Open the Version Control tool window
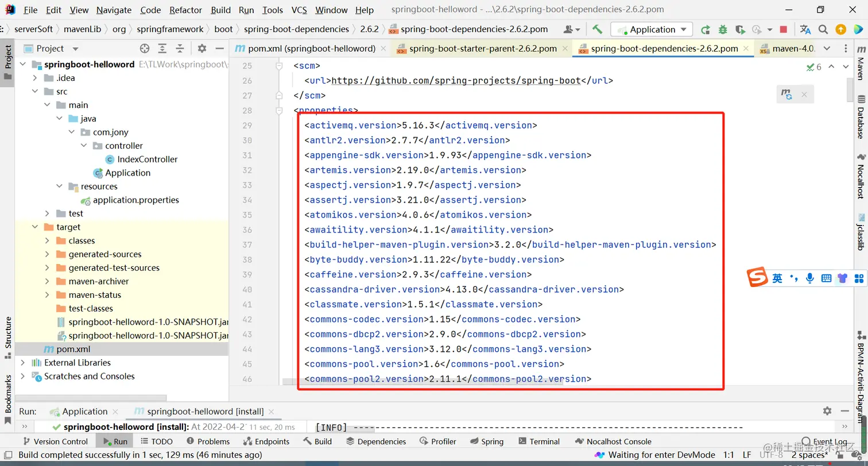 point(55,441)
